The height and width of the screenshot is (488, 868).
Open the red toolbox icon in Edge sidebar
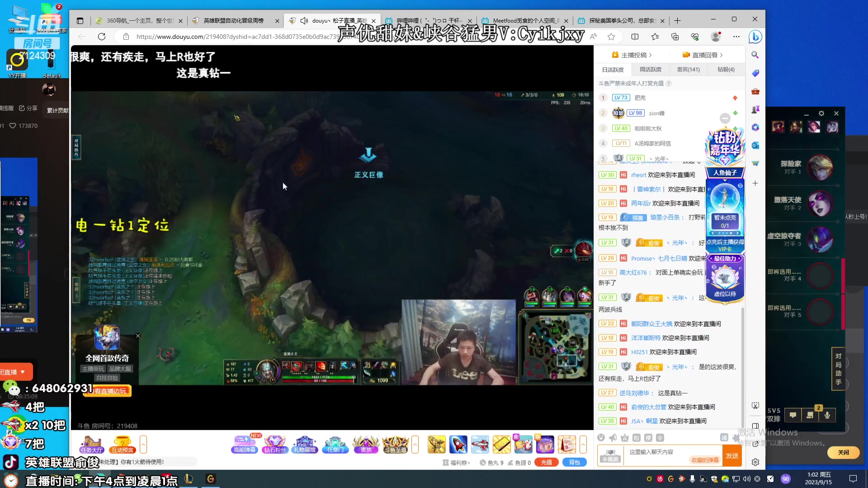(755, 91)
